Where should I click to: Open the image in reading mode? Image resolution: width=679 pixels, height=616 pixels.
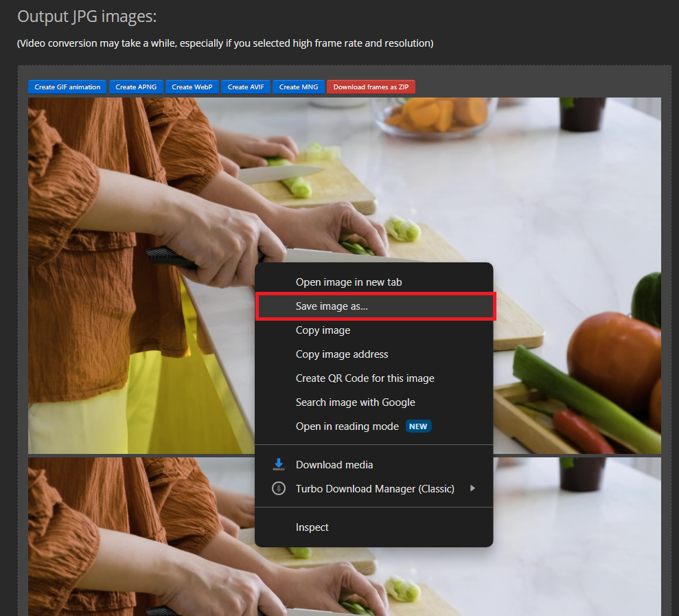coord(347,426)
